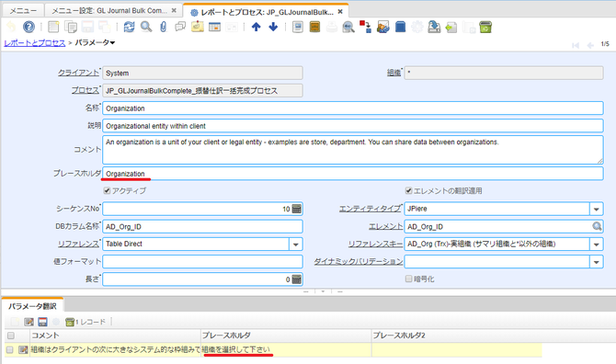Click the green bin icon beside 1 レコード
Image resolution: width=616 pixels, height=364 pixels.
click(x=70, y=322)
